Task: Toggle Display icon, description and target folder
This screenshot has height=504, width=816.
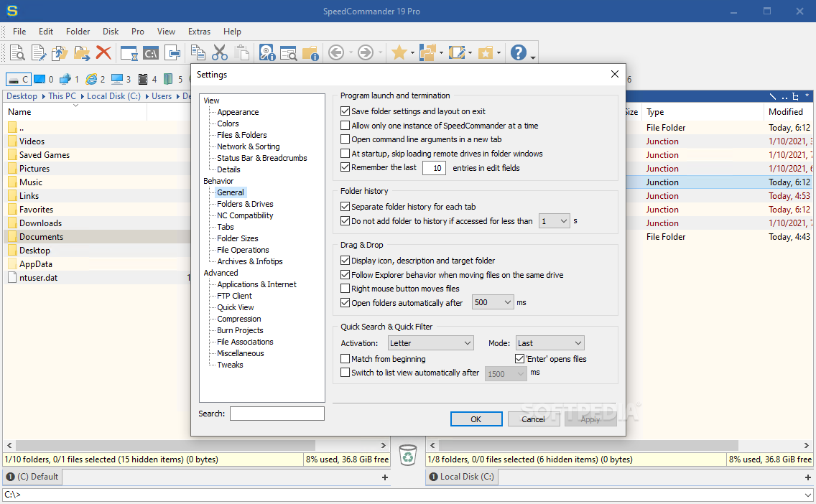Action: pyautogui.click(x=345, y=261)
